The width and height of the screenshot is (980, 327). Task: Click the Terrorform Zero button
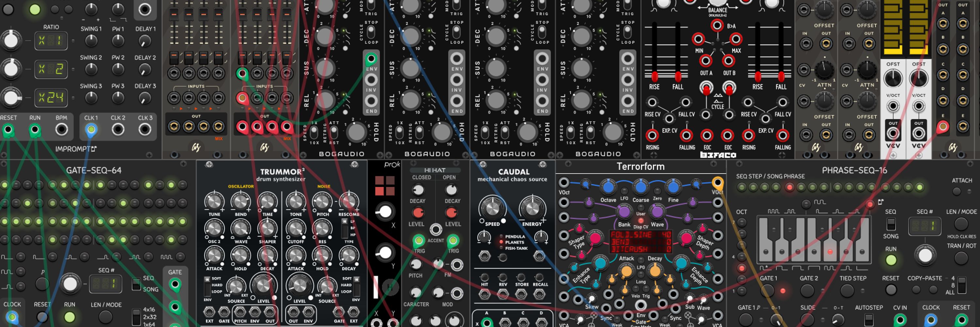pos(657,191)
